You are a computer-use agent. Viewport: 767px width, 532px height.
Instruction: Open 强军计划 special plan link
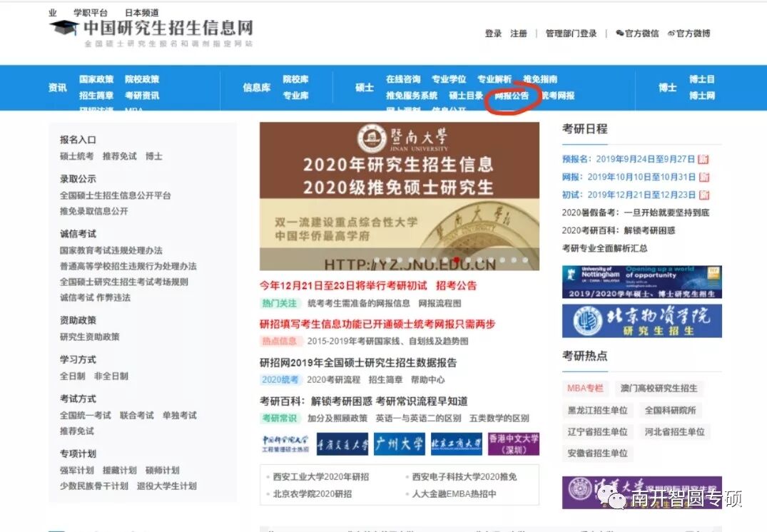tap(76, 470)
